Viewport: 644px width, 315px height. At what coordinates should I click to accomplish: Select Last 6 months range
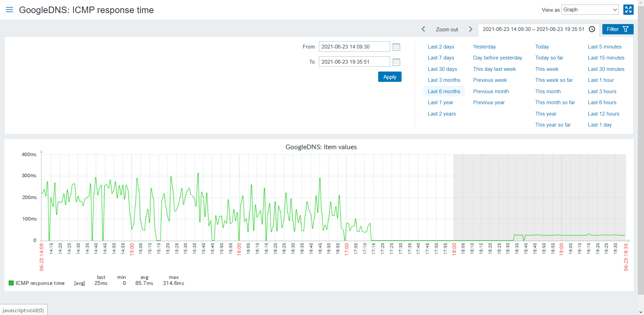(444, 91)
